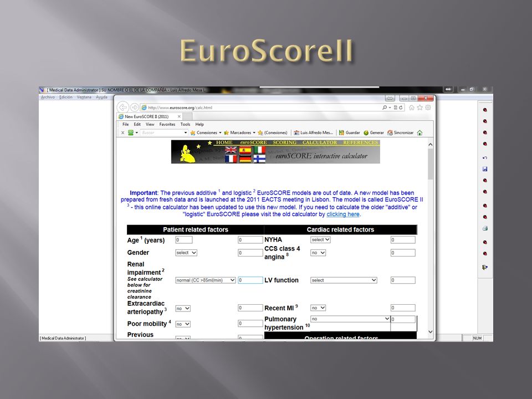This screenshot has width=532, height=399.
Task: Click the browser address bar URL
Action: (180, 108)
